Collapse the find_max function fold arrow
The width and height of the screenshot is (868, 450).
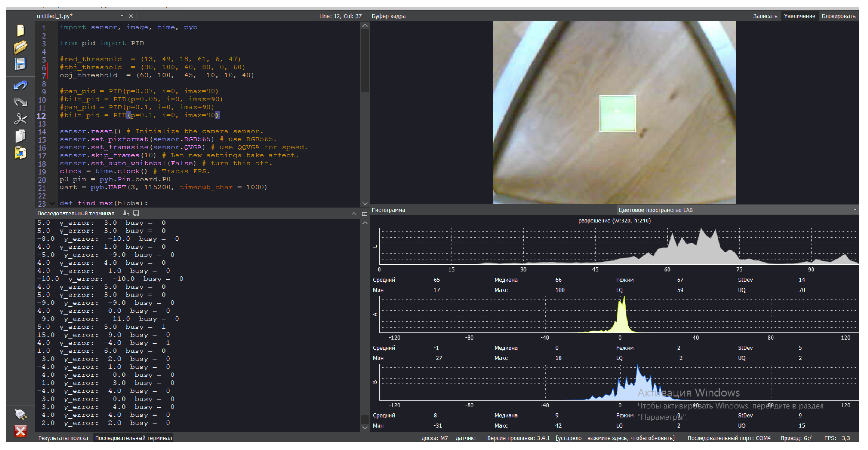click(52, 203)
